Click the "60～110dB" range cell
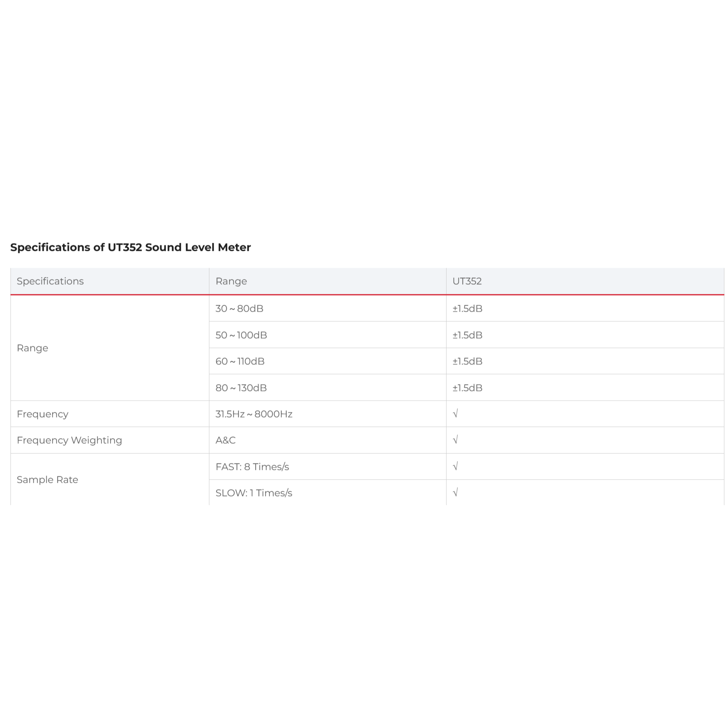This screenshot has height=728, width=728. pyautogui.click(x=240, y=361)
